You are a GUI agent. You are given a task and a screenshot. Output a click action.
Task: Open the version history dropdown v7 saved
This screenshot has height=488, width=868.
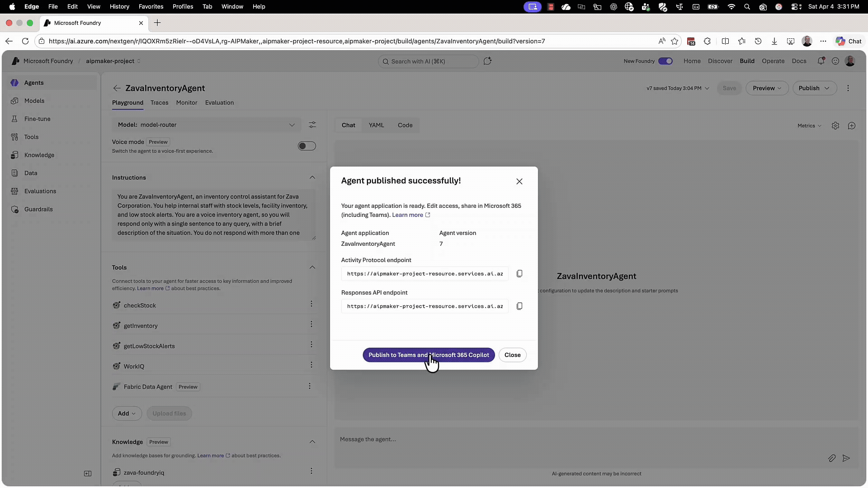pyautogui.click(x=678, y=88)
